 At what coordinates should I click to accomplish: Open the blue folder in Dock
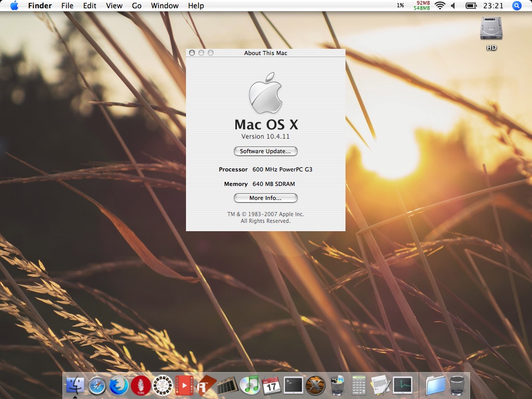tap(435, 385)
